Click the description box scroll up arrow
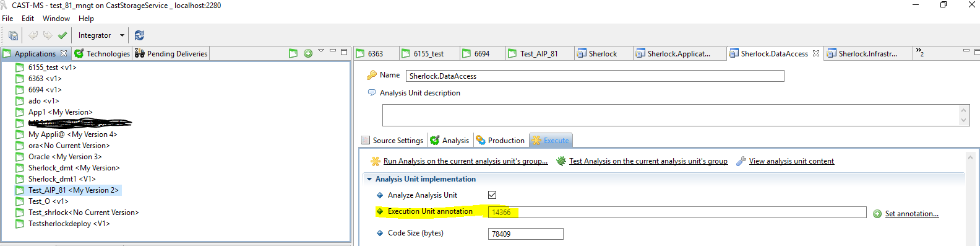Viewport: 980px width, 246px height. tap(963, 110)
